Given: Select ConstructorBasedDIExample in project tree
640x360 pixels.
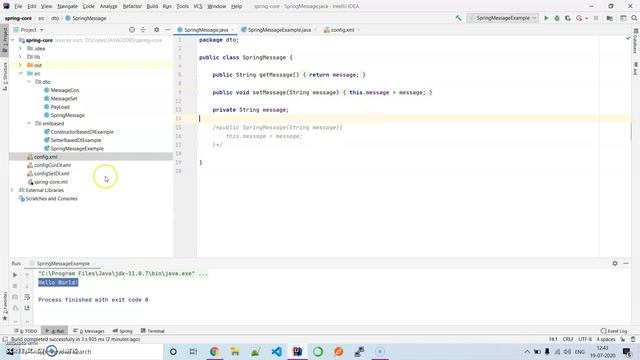Looking at the screenshot, I should tap(82, 132).
